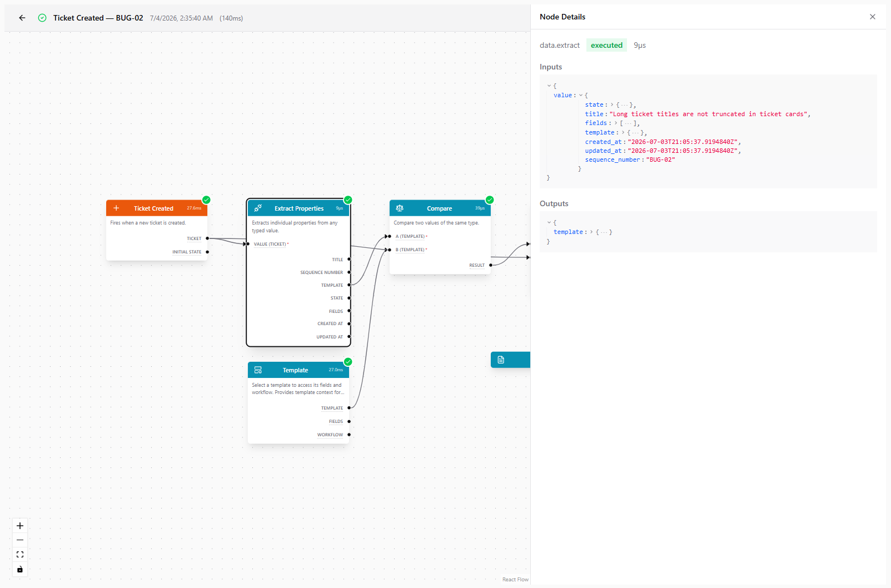Expand the template object in Outputs
Screen dimensions: 891x588
pyautogui.click(x=591, y=232)
